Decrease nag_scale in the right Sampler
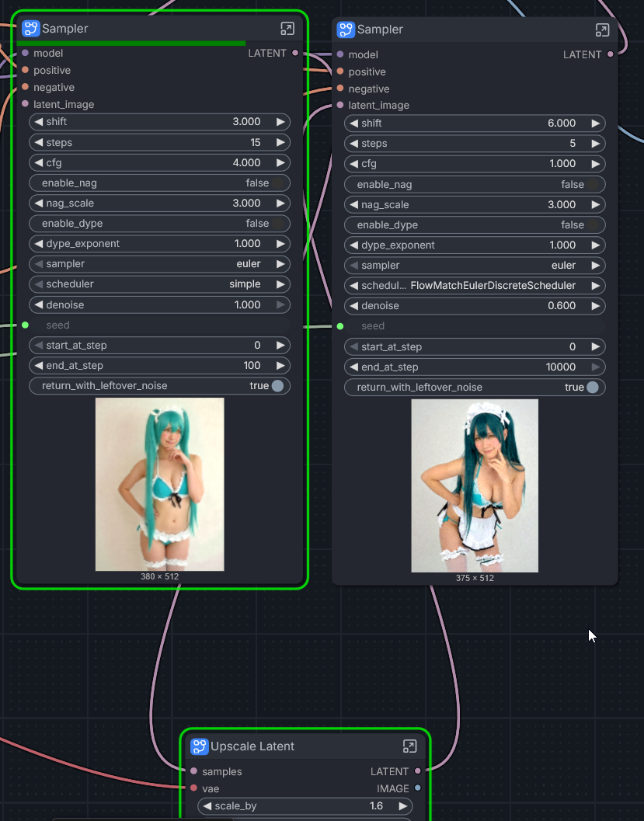Image resolution: width=644 pixels, height=821 pixels. [x=354, y=204]
